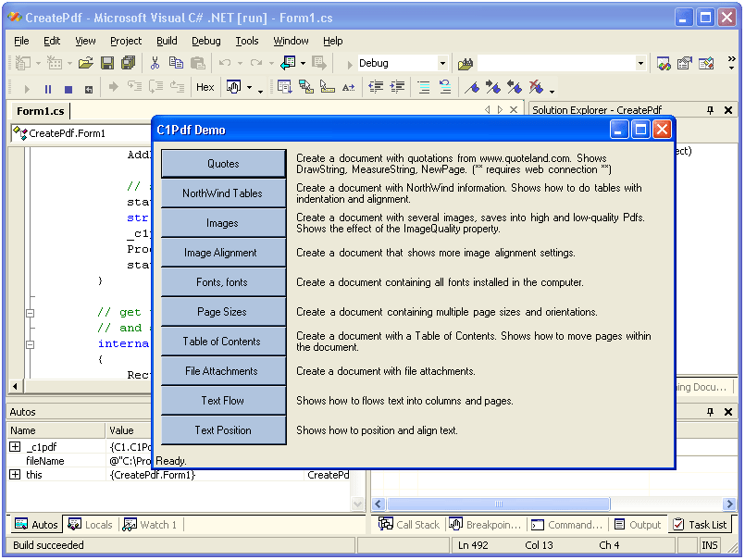
Task: Click the Comment Selection icon
Action: point(423,86)
